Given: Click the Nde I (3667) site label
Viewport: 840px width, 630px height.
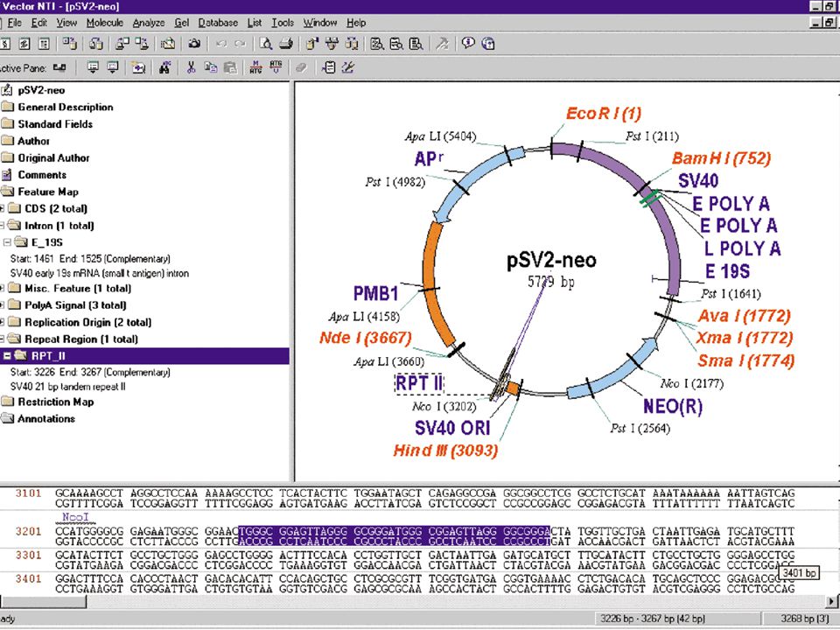Looking at the screenshot, I should pyautogui.click(x=366, y=338).
